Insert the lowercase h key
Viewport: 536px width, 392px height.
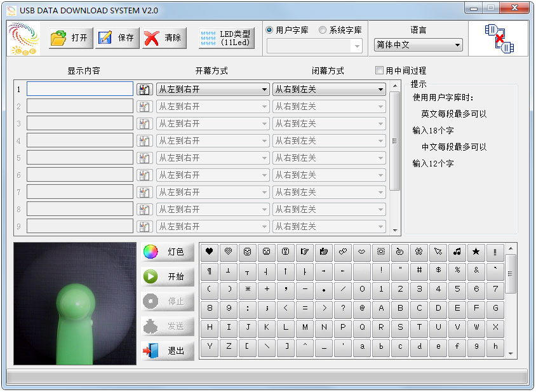pyautogui.click(x=495, y=347)
